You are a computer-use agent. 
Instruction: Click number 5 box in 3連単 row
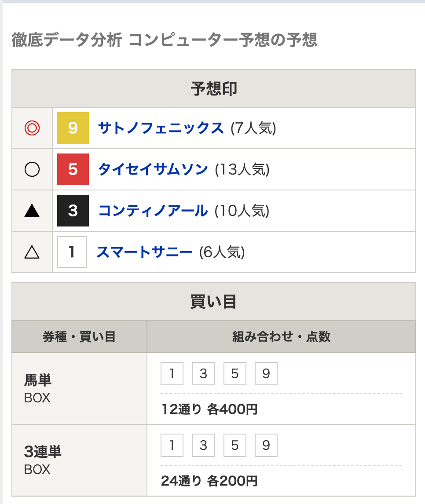[x=235, y=445]
